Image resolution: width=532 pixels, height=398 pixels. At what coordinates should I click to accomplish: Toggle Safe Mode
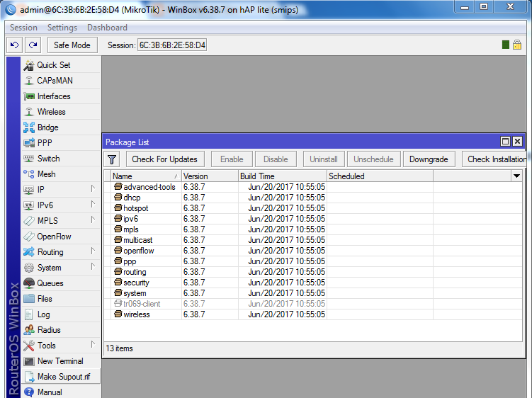72,45
